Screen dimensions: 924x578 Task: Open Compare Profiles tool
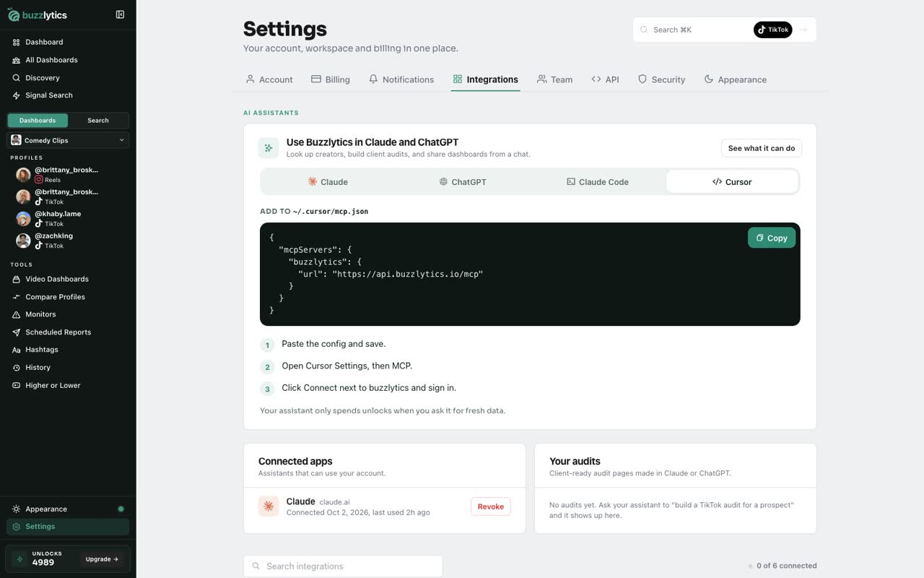(68, 297)
